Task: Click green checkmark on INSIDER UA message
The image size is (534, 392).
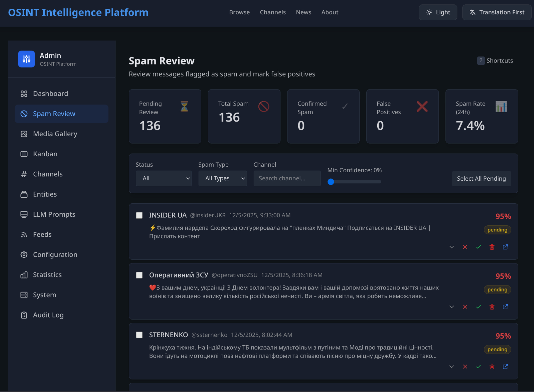Action: click(x=478, y=247)
